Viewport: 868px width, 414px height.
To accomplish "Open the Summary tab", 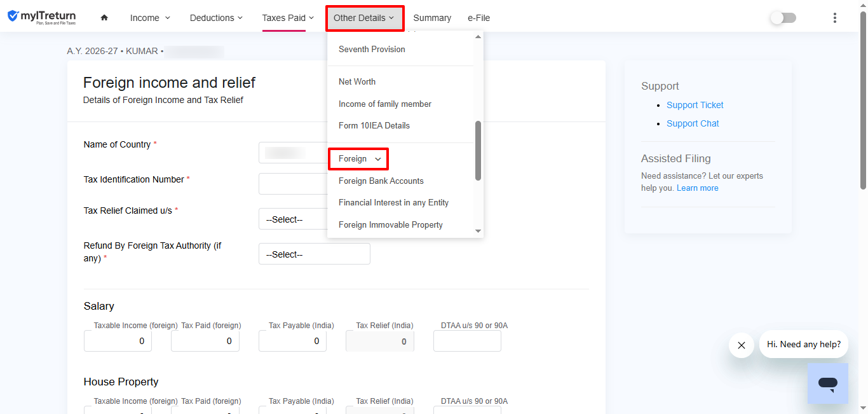I will (432, 18).
